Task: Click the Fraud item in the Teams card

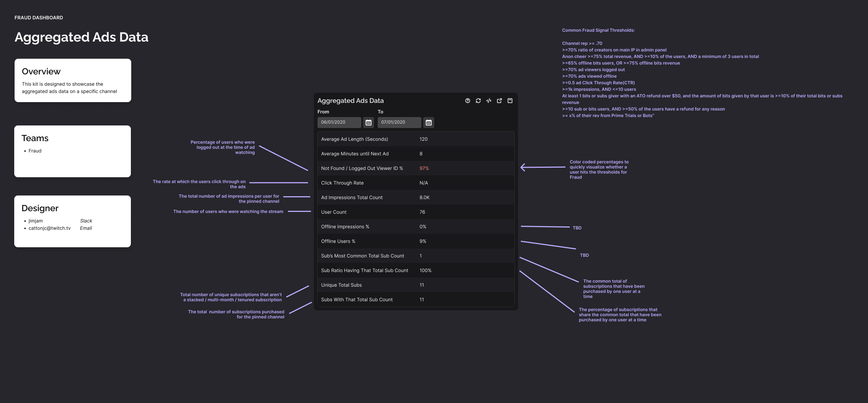Action: coord(35,151)
